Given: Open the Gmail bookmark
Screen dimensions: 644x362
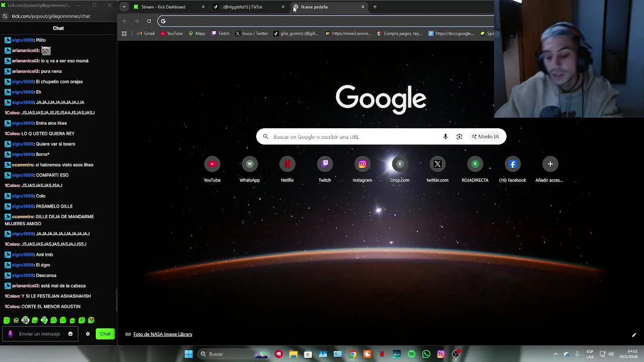Looking at the screenshot, I should [x=146, y=34].
